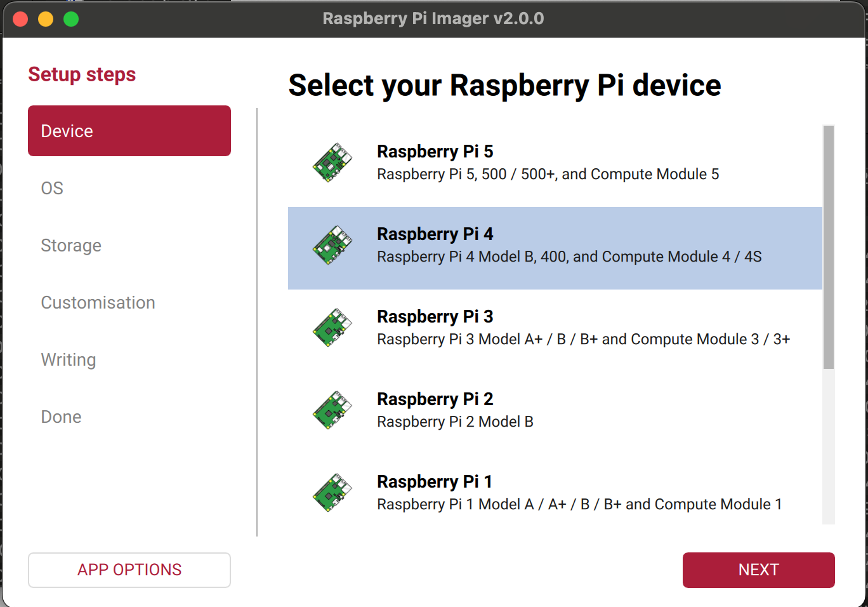
Task: Choose the Raspberry Pi 3 Model A+ entry
Action: point(582,339)
